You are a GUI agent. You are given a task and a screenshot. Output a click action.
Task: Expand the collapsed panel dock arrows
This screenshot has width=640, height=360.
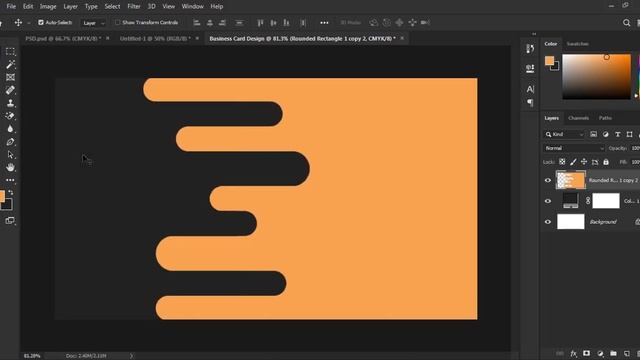pyautogui.click(x=534, y=34)
